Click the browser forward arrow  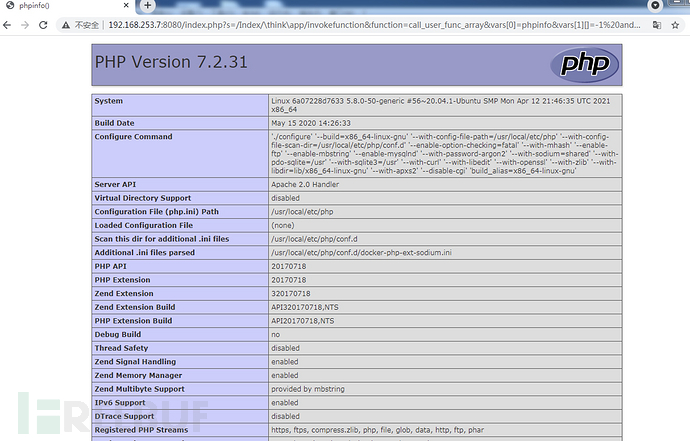tap(25, 25)
